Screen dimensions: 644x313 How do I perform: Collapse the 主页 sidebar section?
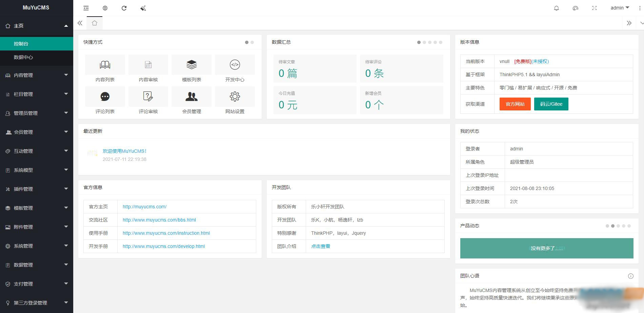(x=36, y=25)
